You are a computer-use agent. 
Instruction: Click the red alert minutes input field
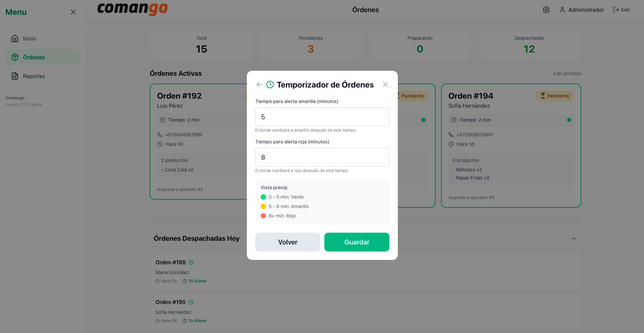(x=322, y=157)
